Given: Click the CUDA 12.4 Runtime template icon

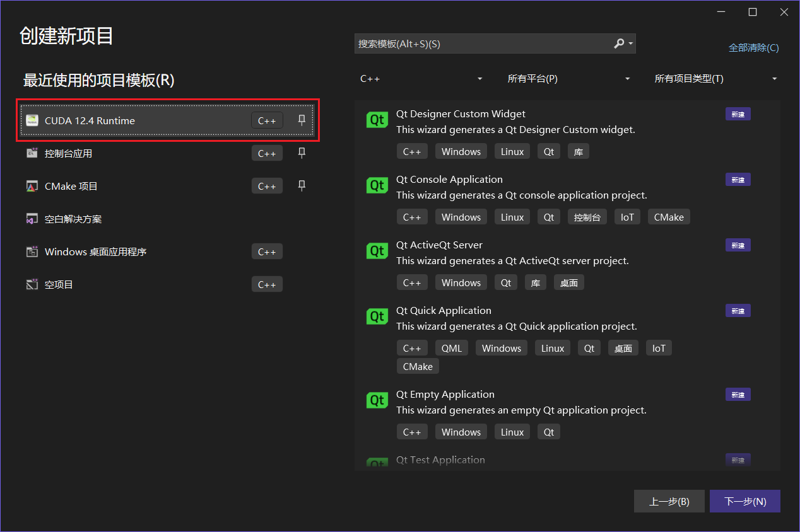Looking at the screenshot, I should coord(32,120).
